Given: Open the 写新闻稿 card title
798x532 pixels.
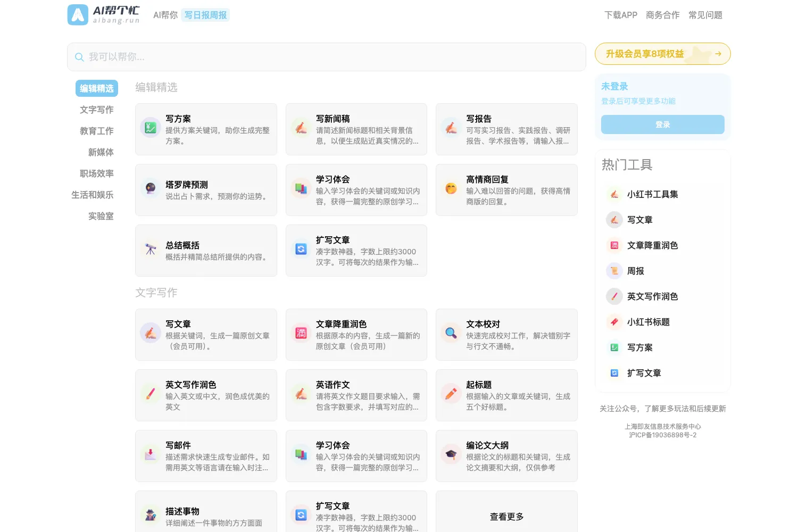Looking at the screenshot, I should 333,119.
